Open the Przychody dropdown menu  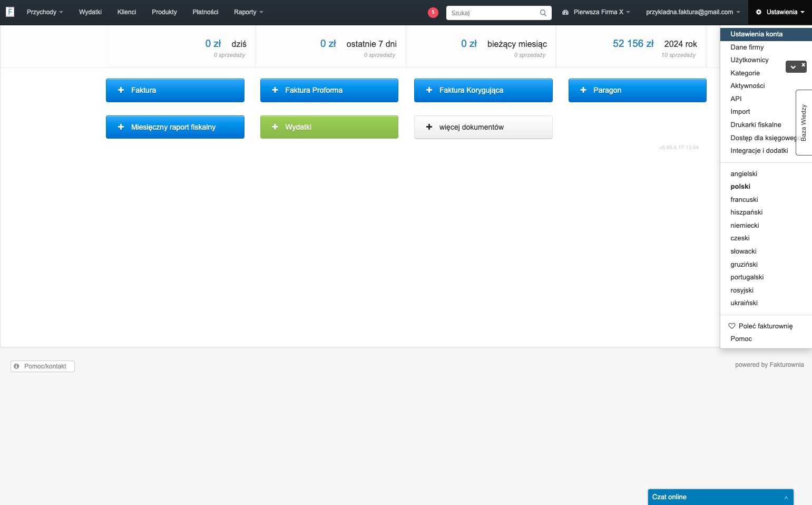pos(44,12)
